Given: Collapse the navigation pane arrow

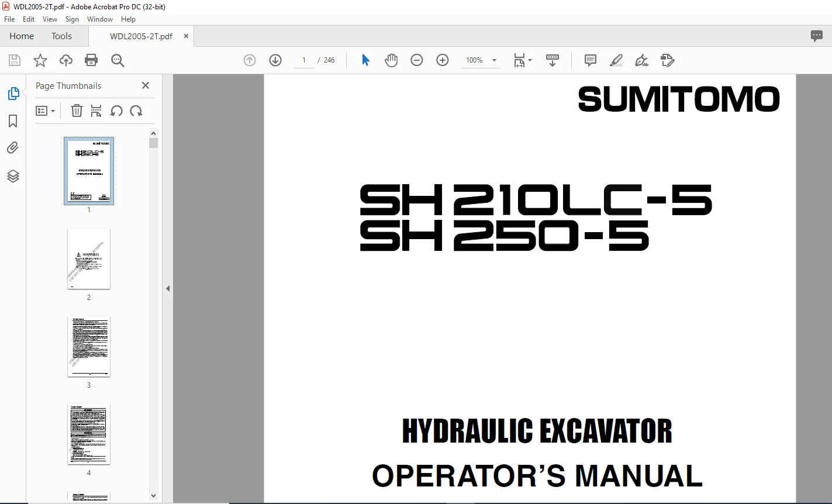Looking at the screenshot, I should point(168,288).
